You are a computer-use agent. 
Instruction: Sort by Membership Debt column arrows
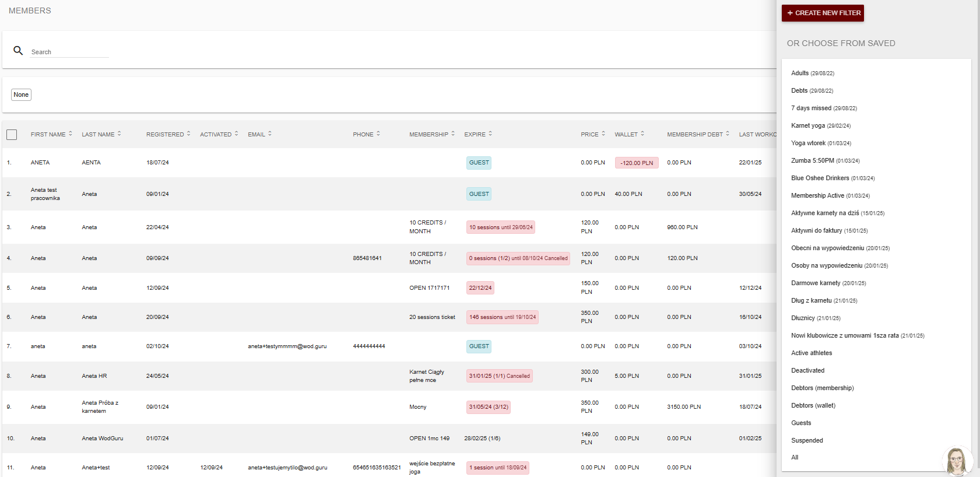click(x=728, y=134)
